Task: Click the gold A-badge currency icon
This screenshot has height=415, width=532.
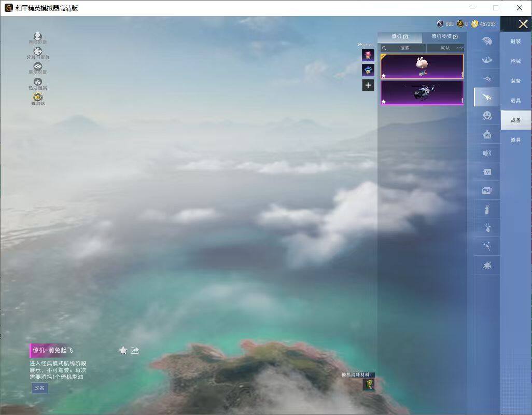Action: 460,24
